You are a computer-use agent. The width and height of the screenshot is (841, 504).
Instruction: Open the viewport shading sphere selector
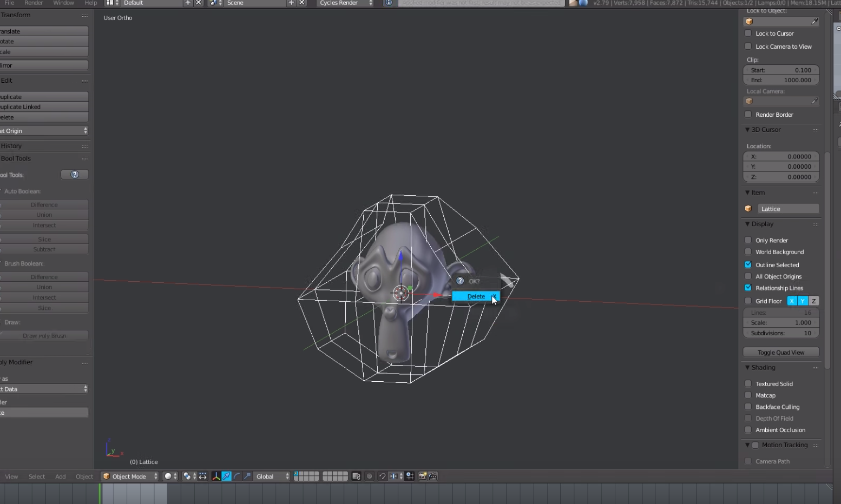(170, 476)
